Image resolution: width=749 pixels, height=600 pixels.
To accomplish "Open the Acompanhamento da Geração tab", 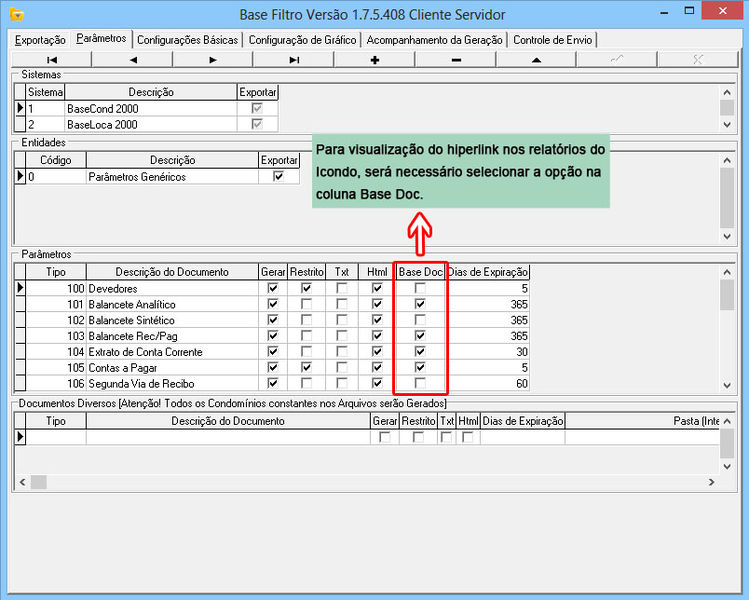I will (x=436, y=40).
